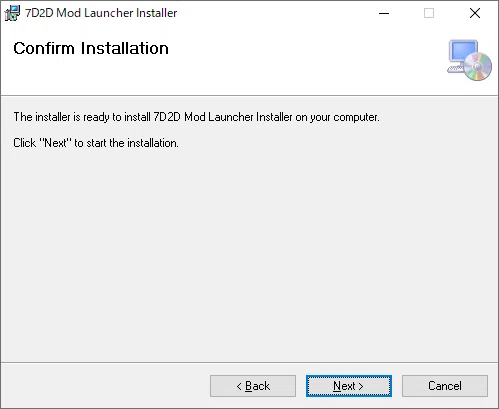Click the underlined N in Next
The height and width of the screenshot is (409, 499).
tap(337, 386)
